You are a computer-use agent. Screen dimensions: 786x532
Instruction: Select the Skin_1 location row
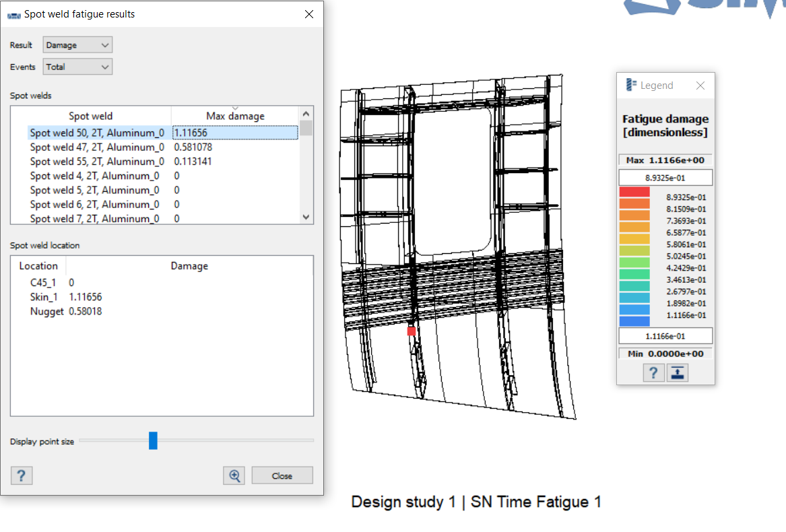click(x=44, y=297)
